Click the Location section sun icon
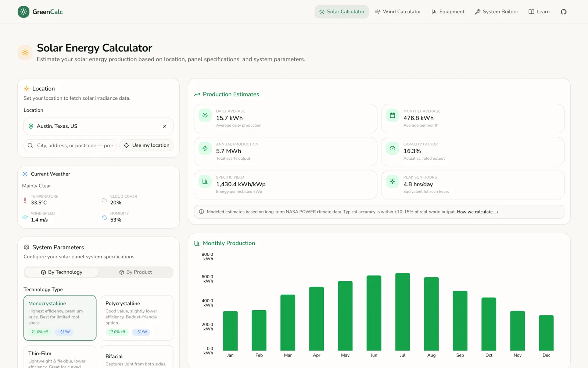Viewport: 588px width, 368px height. [26, 89]
